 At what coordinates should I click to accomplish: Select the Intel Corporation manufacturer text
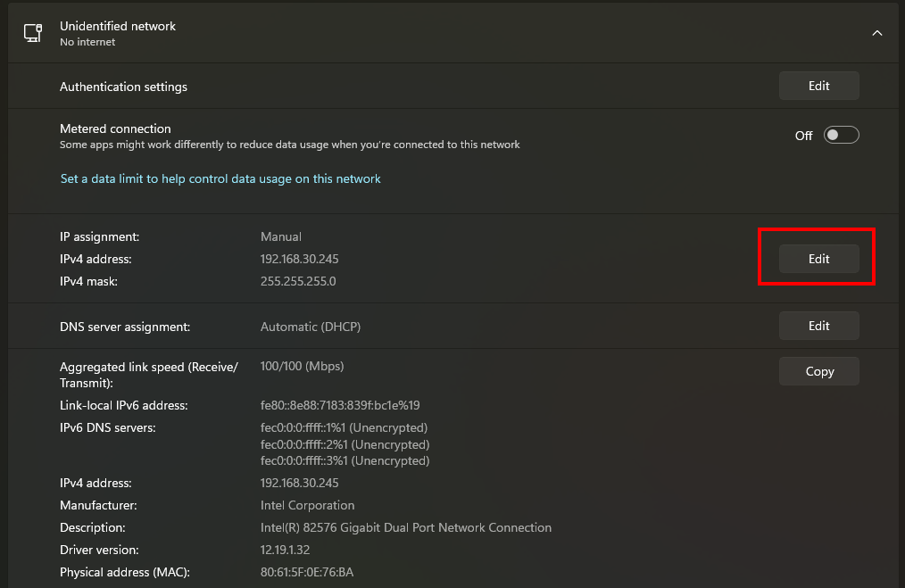point(307,505)
